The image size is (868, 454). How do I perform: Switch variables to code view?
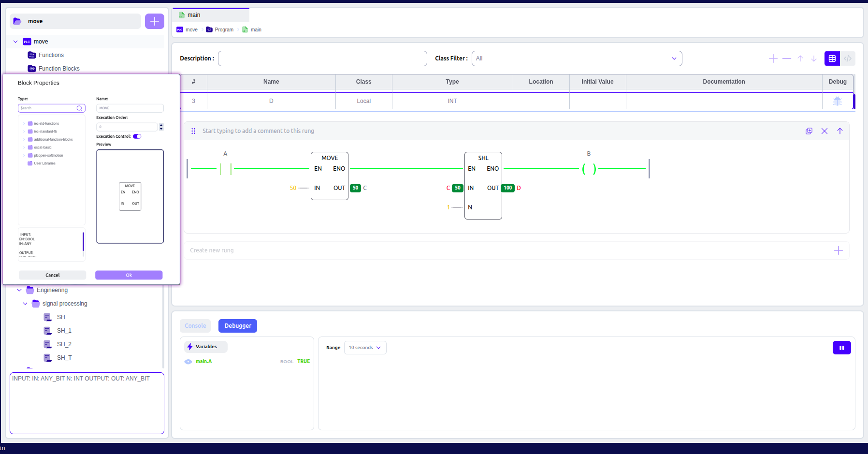coord(848,59)
